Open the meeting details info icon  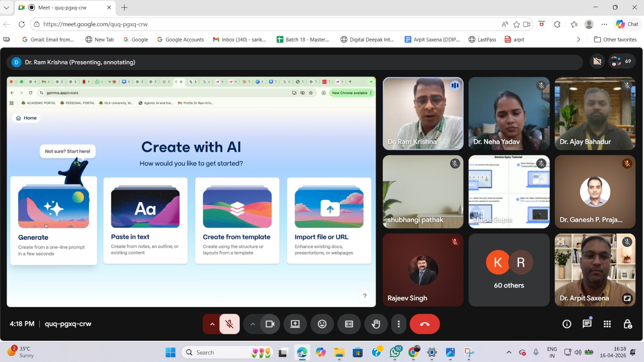point(567,324)
